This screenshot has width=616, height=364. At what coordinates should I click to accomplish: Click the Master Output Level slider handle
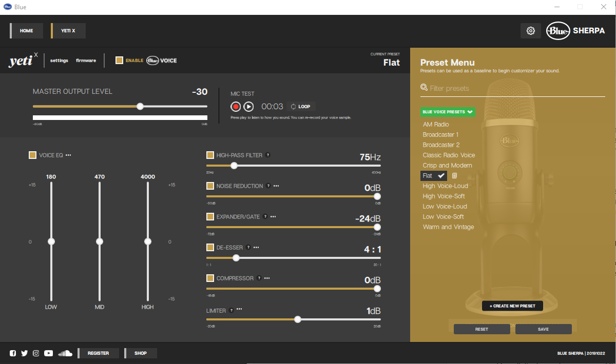click(x=140, y=107)
